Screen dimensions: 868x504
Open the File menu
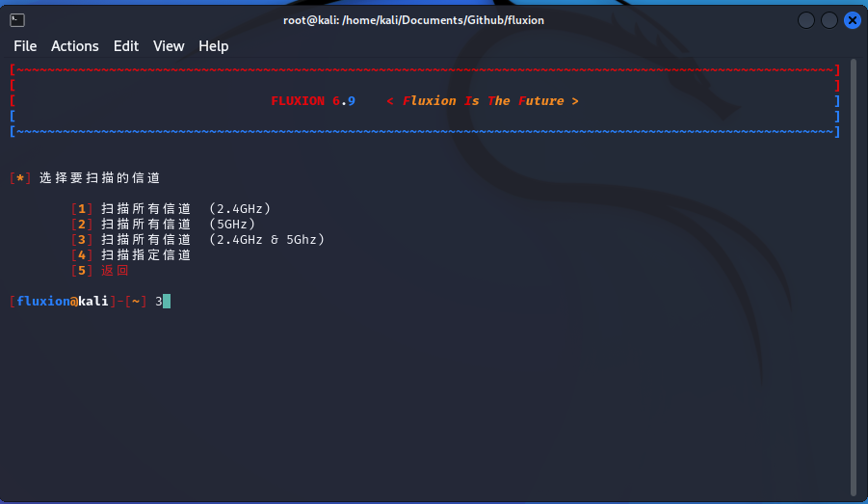25,46
